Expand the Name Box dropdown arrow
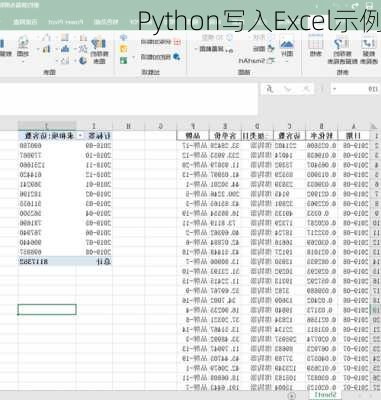This screenshot has height=400, width=381. click(x=335, y=89)
